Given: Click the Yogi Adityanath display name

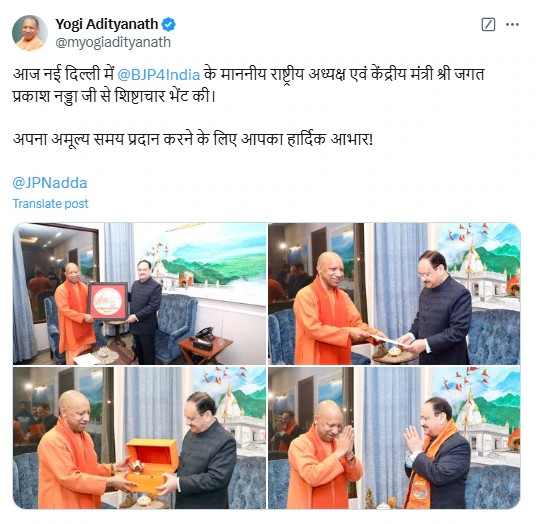Looking at the screenshot, I should click(x=107, y=24).
